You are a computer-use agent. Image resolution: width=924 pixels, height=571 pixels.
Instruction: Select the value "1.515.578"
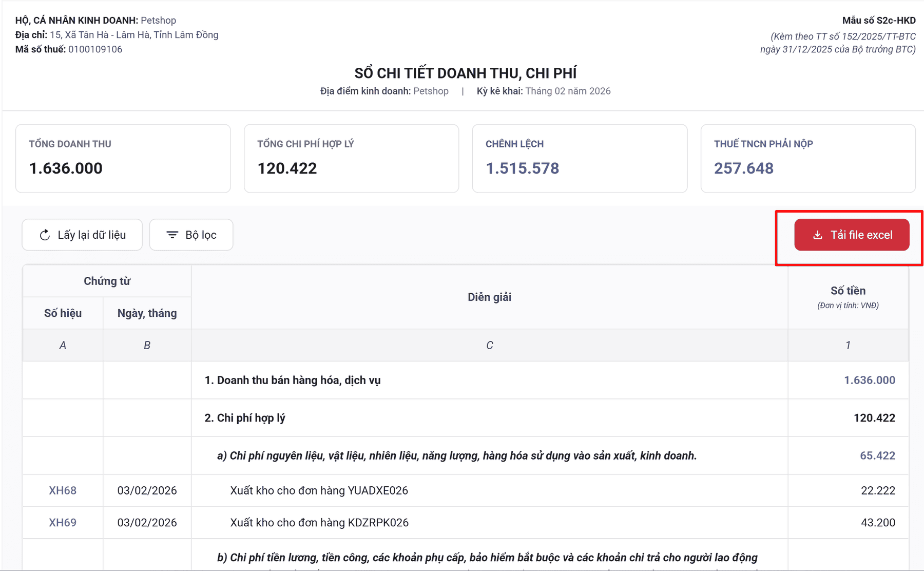point(522,168)
